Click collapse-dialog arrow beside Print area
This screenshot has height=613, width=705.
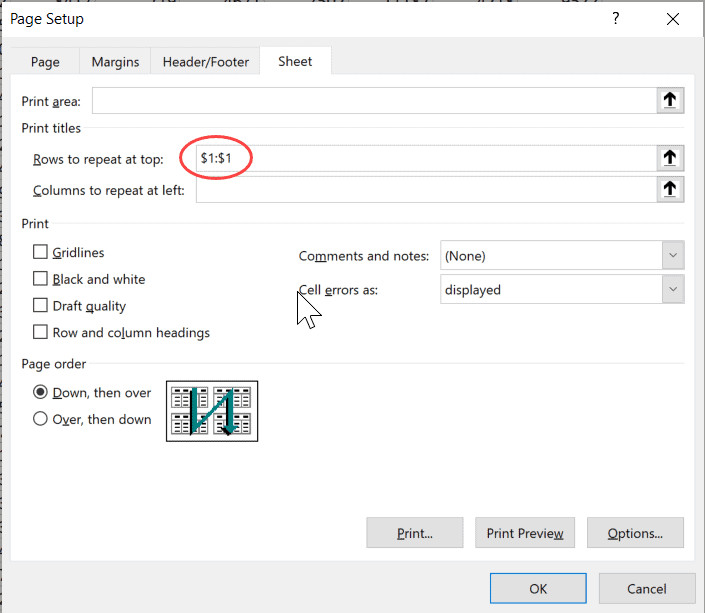tap(670, 100)
